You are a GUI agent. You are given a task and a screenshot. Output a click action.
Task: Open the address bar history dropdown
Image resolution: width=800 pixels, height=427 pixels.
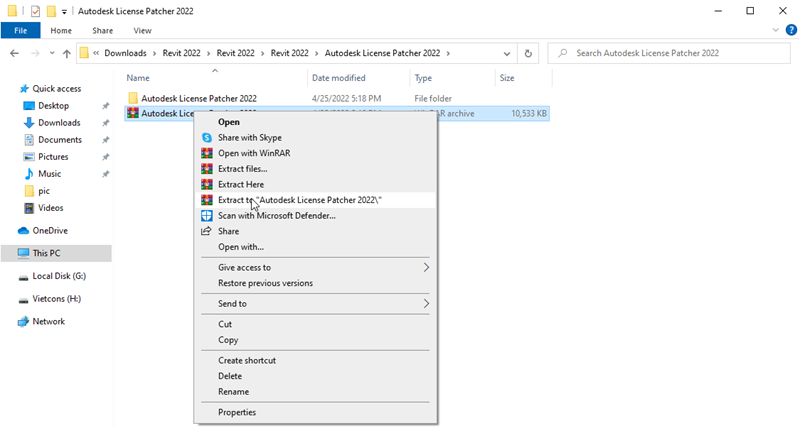[505, 53]
